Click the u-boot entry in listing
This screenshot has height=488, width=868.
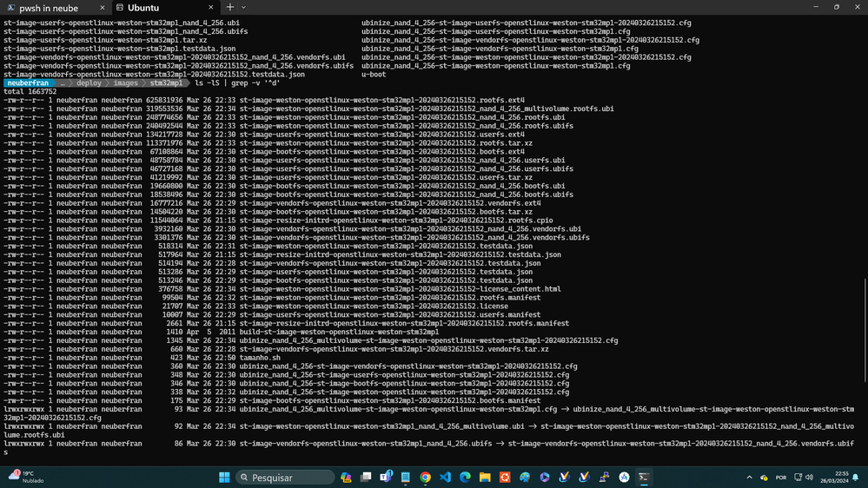click(374, 75)
